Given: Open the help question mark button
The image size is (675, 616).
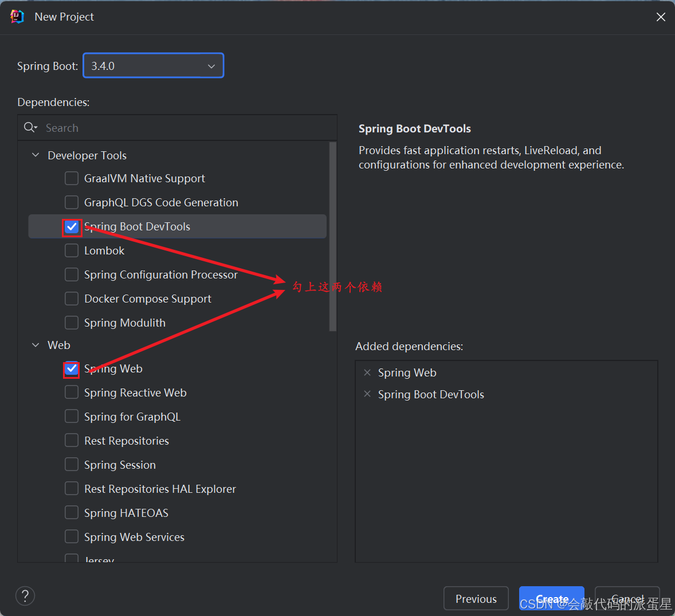Looking at the screenshot, I should point(25,596).
